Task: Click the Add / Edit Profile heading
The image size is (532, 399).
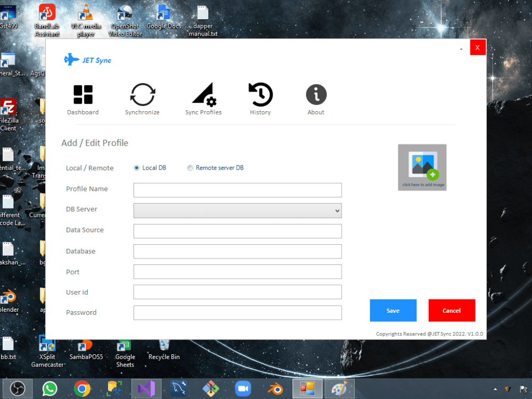Action: click(x=95, y=143)
